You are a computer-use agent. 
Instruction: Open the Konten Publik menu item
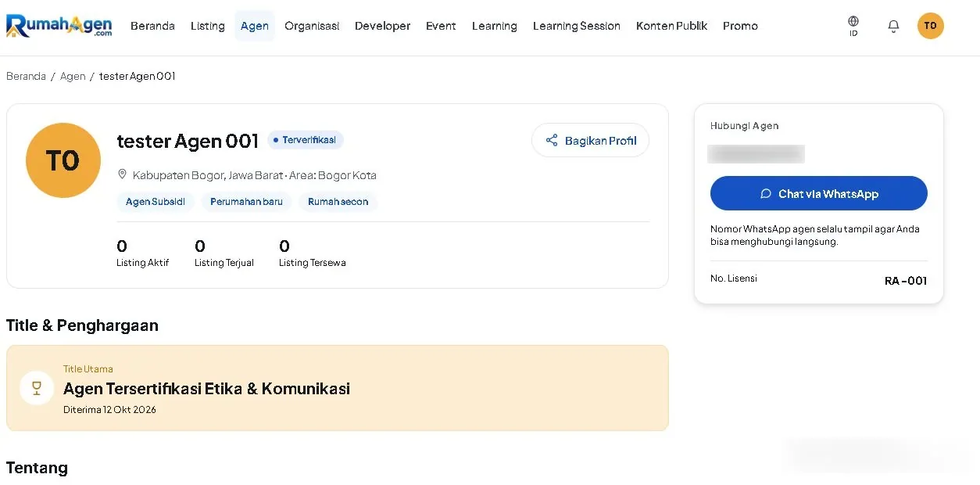[671, 26]
